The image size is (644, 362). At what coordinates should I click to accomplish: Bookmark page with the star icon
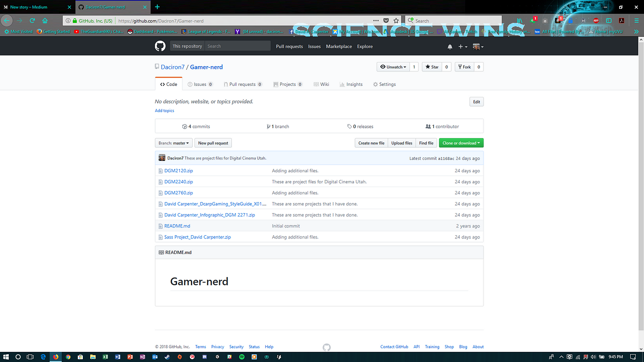click(x=396, y=21)
